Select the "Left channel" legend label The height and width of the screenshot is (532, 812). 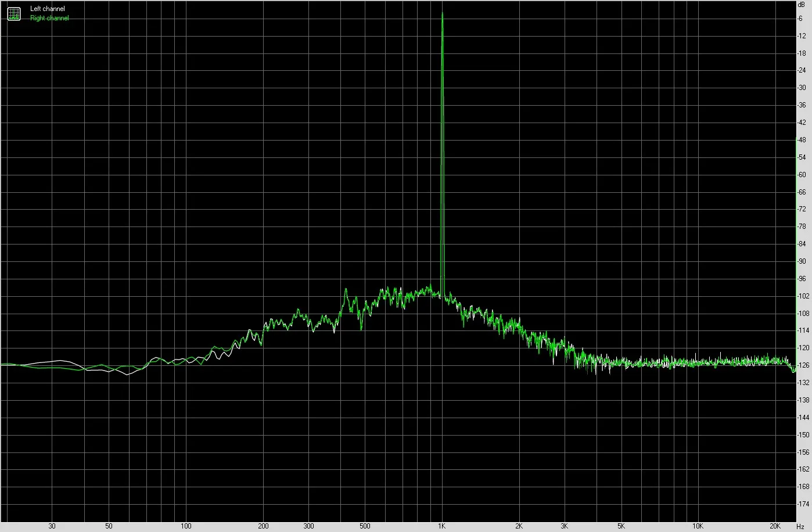click(x=48, y=9)
